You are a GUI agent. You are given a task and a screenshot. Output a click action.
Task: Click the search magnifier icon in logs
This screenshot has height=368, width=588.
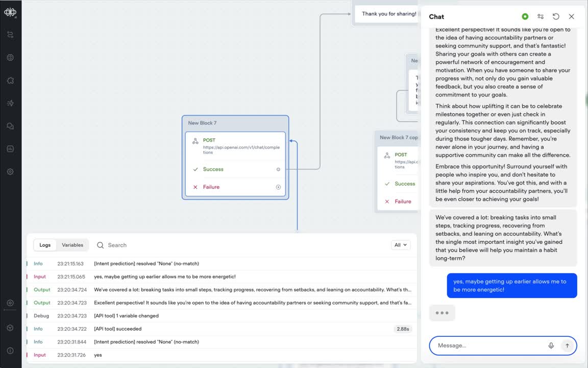click(100, 245)
